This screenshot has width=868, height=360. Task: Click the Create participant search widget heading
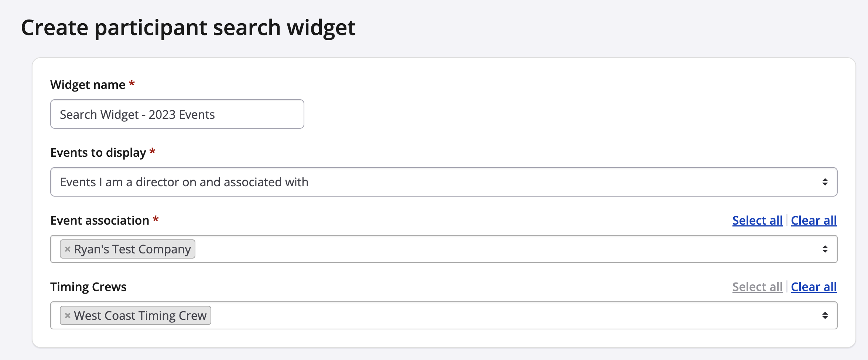click(x=188, y=28)
